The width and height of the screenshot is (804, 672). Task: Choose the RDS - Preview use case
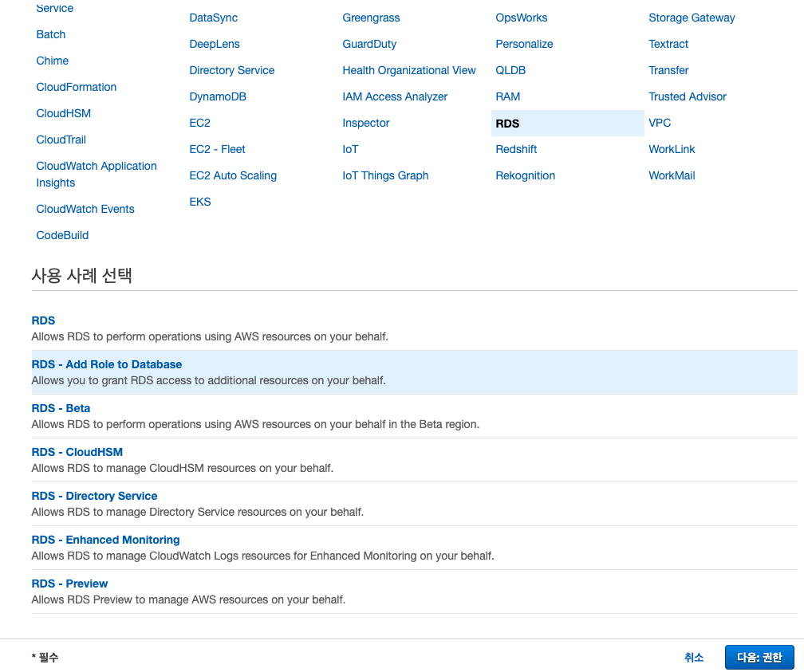click(x=69, y=584)
